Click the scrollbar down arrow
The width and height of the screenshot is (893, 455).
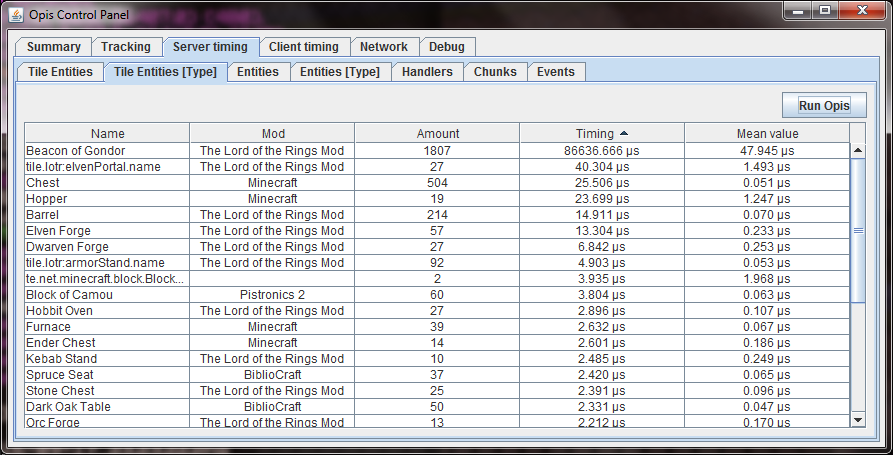pos(857,419)
